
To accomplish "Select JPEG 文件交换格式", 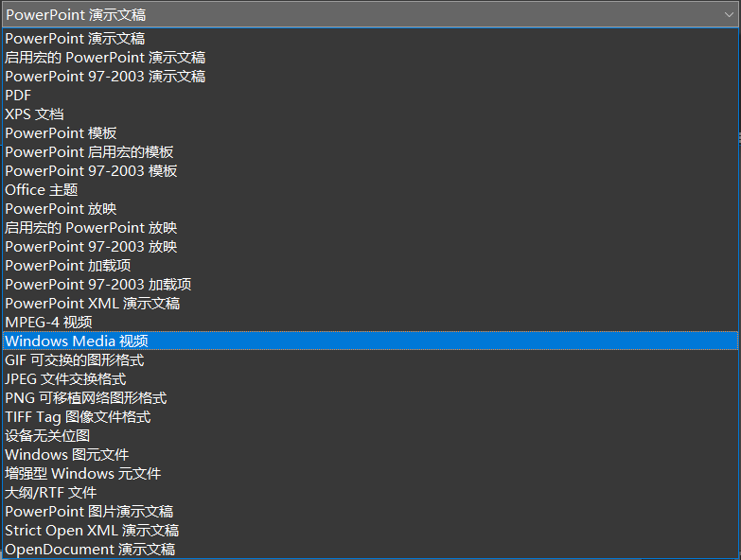I will click(x=370, y=379).
